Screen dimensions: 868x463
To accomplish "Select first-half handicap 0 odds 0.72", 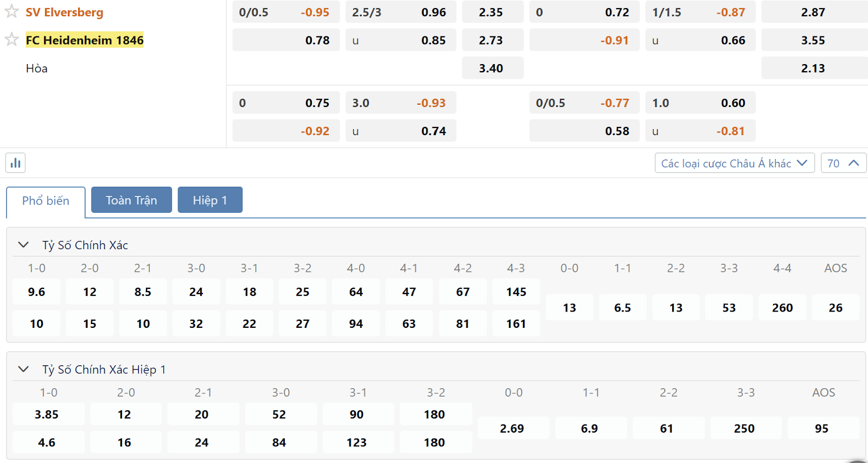I will pyautogui.click(x=584, y=12).
